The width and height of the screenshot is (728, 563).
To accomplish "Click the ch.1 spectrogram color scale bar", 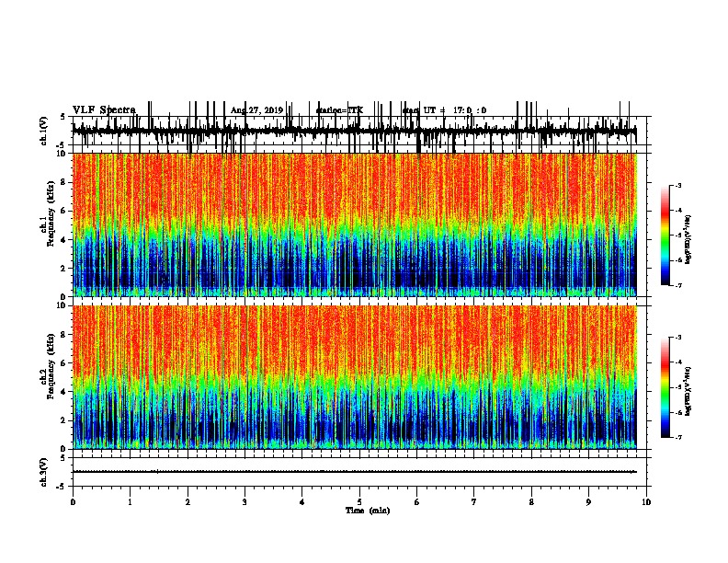I will 665,236.
